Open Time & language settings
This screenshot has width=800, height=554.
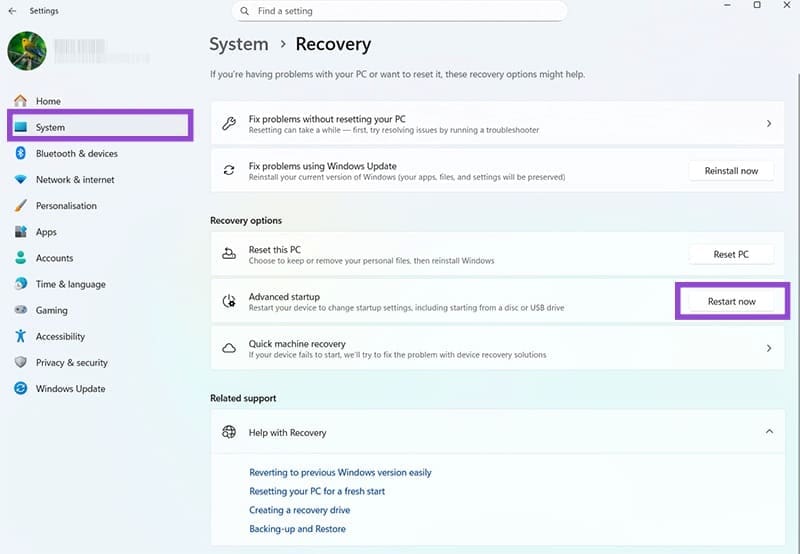point(68,284)
